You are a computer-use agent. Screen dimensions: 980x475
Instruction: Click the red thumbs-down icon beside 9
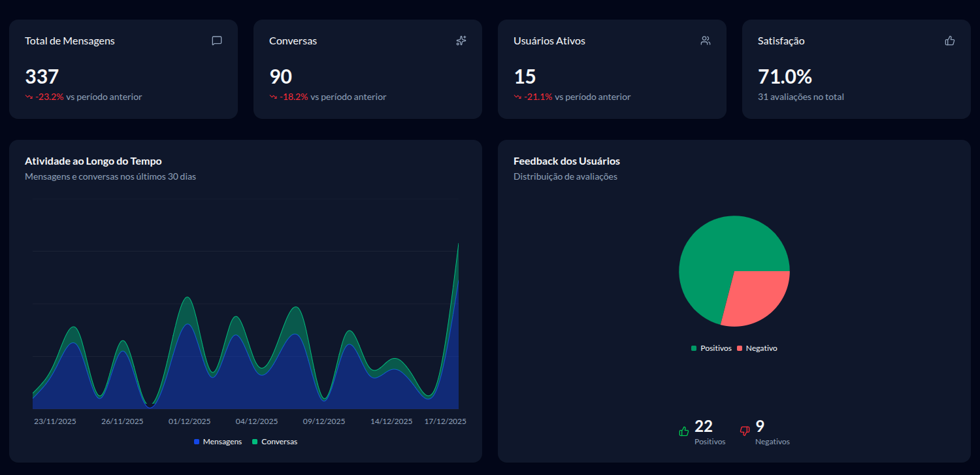745,431
